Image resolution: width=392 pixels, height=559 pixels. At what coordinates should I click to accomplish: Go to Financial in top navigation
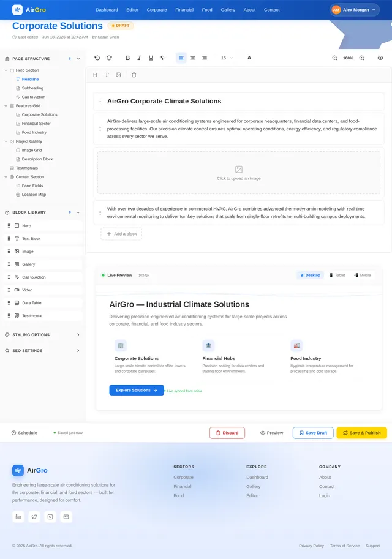coord(184,10)
